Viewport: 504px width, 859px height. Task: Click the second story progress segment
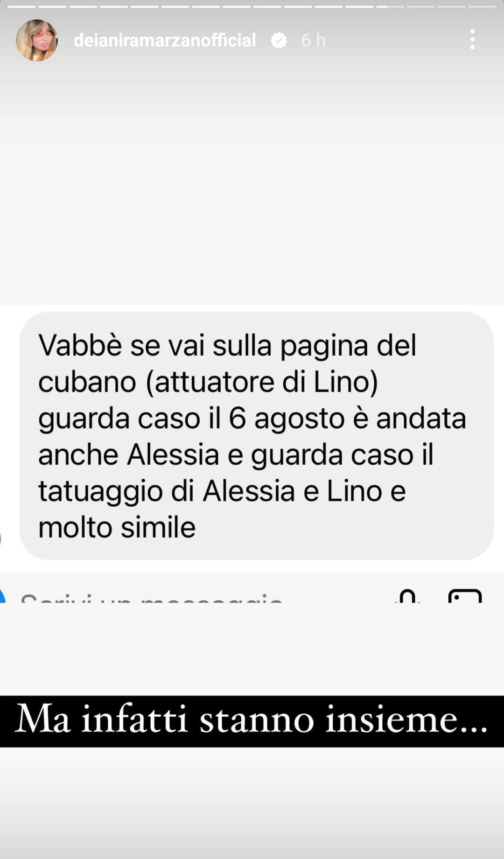click(x=52, y=7)
